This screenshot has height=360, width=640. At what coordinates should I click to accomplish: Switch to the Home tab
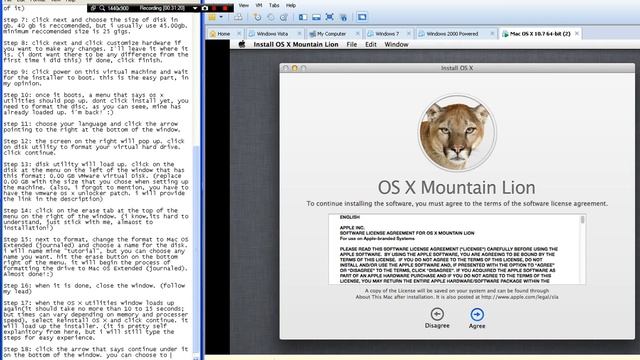(x=224, y=34)
